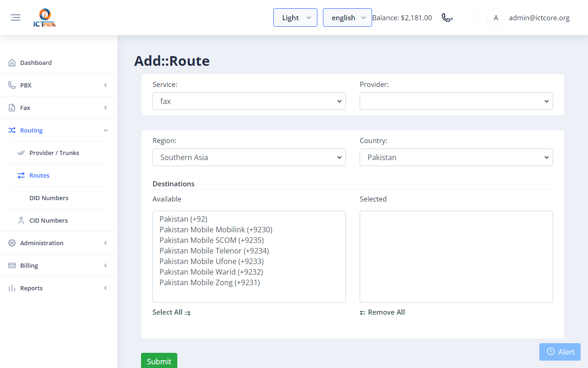This screenshot has height=368, width=588.
Task: Expand the Billing menu chevron
Action: click(x=106, y=265)
